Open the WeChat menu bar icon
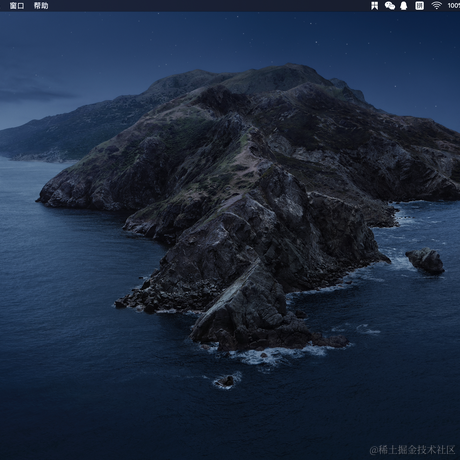 (390, 6)
